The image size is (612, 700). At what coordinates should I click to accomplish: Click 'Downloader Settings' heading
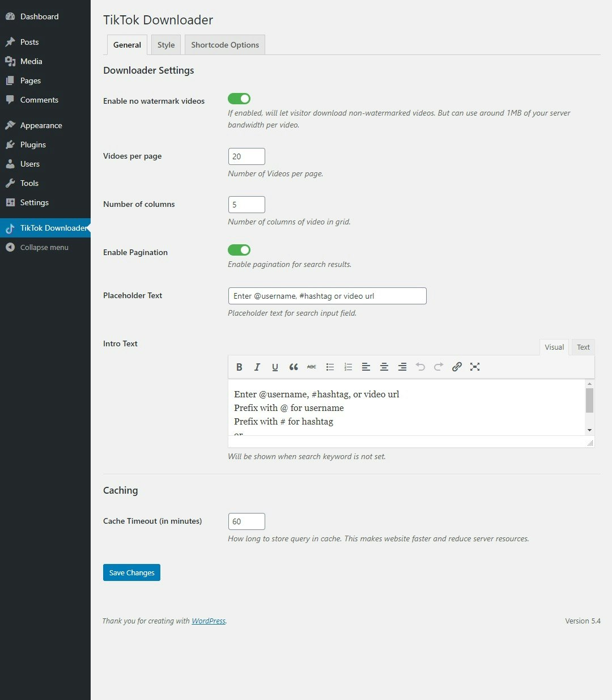coord(148,70)
